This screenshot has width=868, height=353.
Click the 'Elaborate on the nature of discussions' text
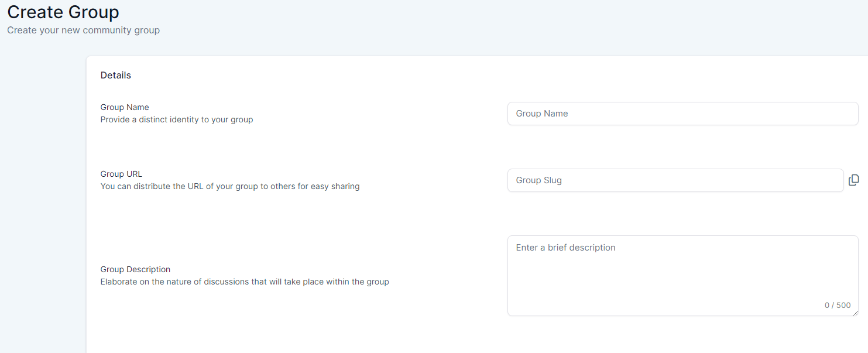point(245,282)
